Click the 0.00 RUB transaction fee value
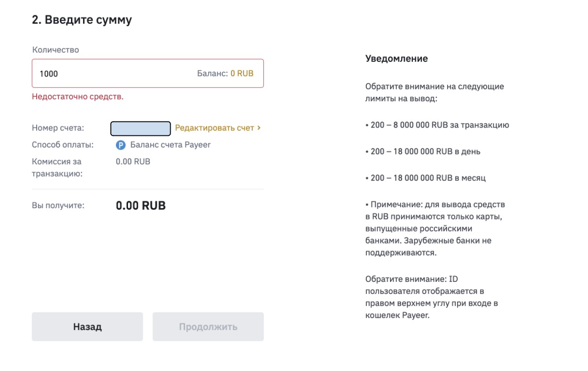This screenshot has width=588, height=371. pyautogui.click(x=133, y=161)
